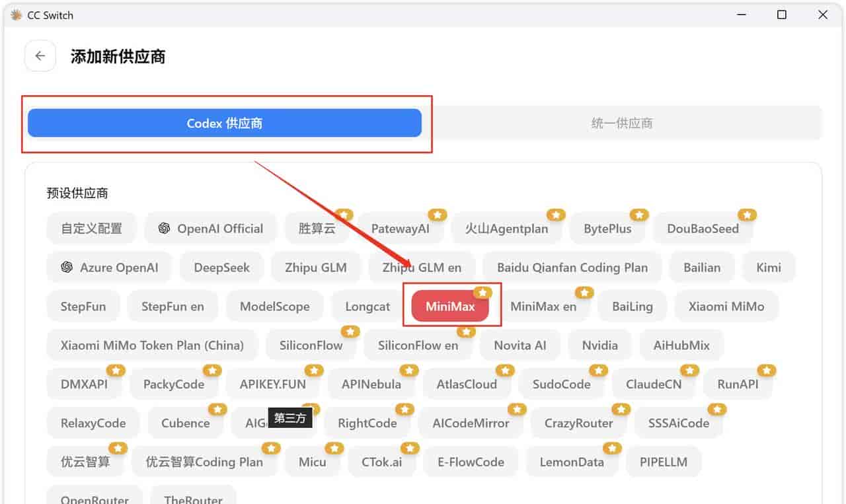Click the star badge on RunAPI
This screenshot has height=504, width=846.
tap(767, 370)
